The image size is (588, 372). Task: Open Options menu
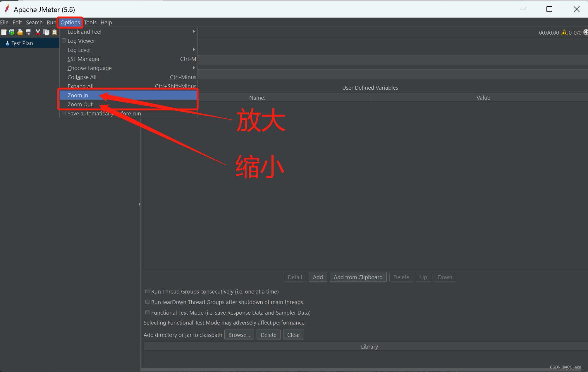[69, 22]
